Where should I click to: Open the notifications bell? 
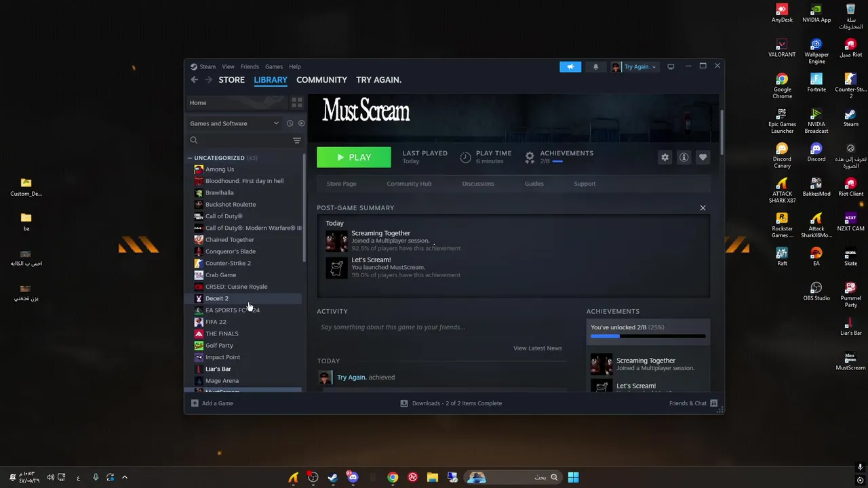pyautogui.click(x=595, y=66)
